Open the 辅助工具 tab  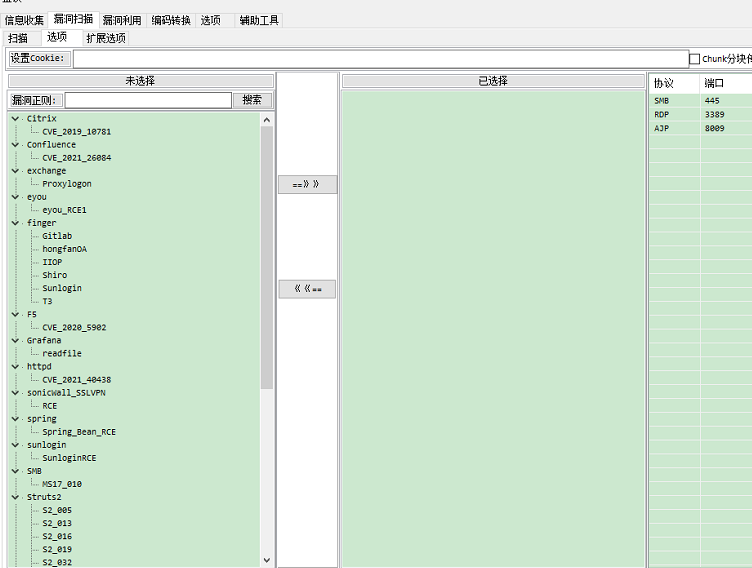point(259,20)
